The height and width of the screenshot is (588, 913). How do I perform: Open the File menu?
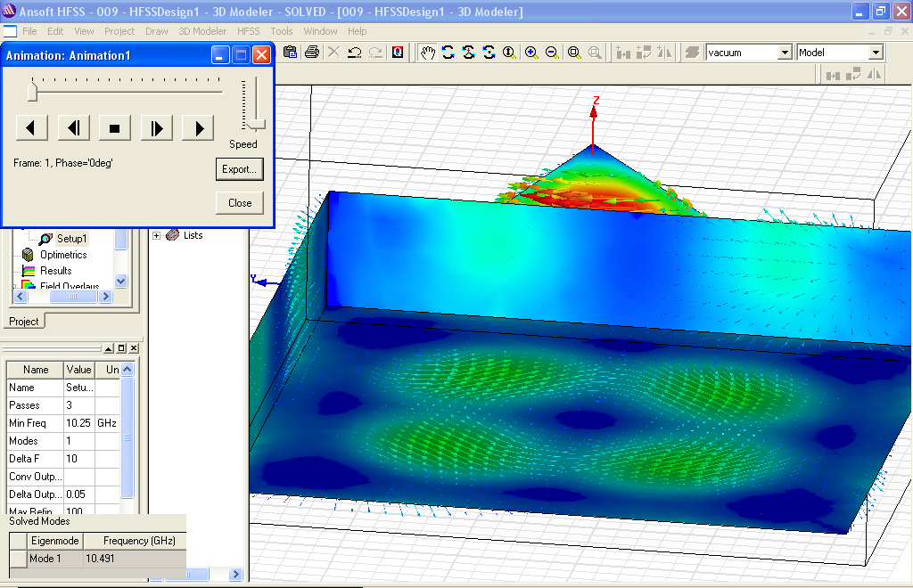tap(29, 31)
